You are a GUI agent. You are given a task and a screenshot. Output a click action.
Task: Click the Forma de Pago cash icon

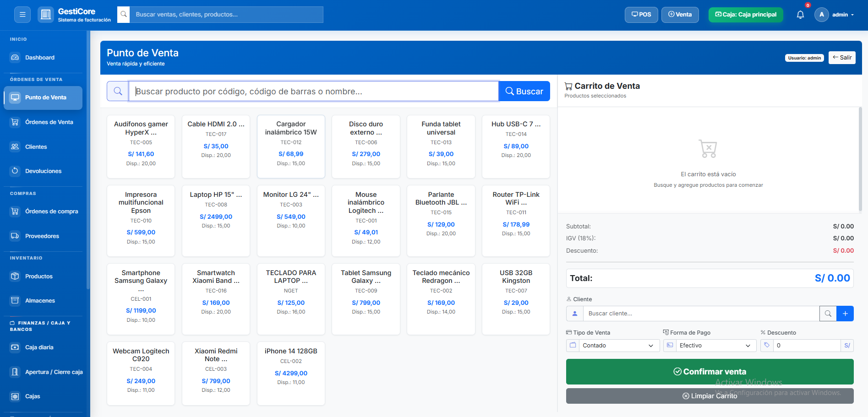point(670,346)
